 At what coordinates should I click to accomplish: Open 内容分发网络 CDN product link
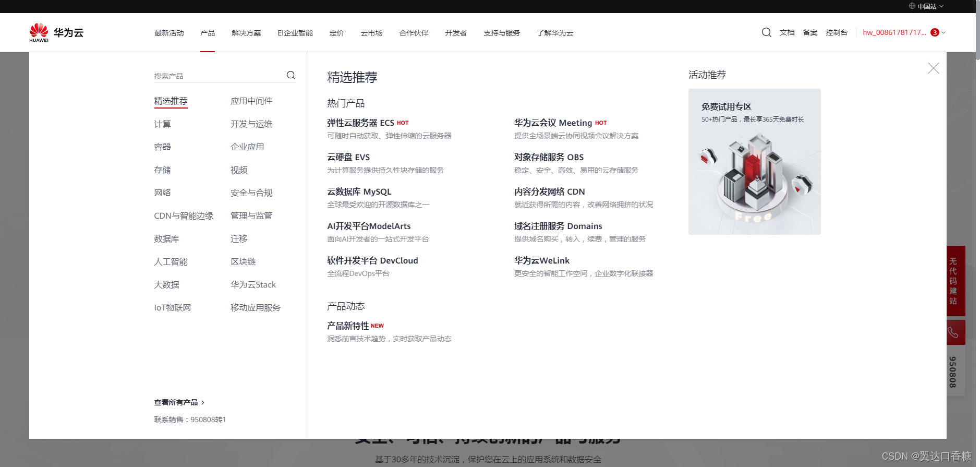click(549, 192)
